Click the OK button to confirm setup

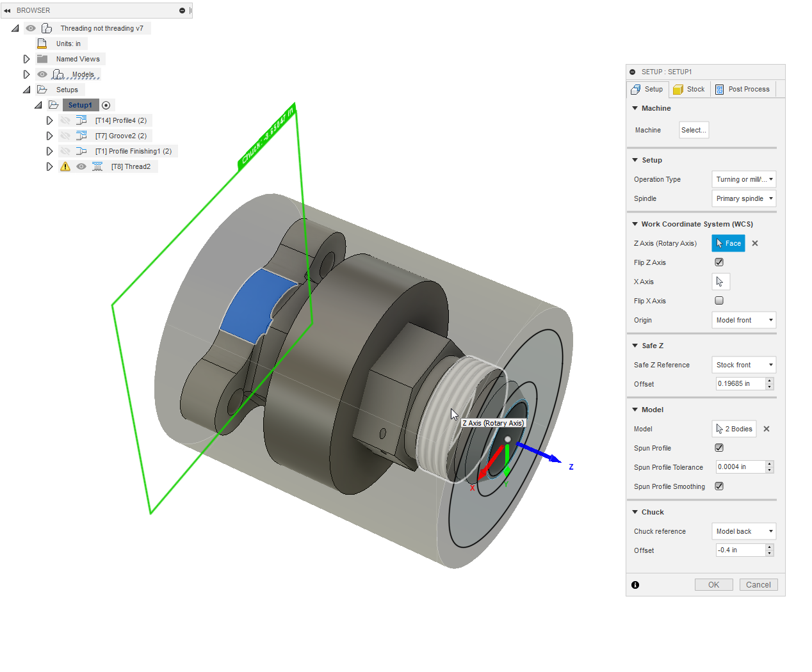click(x=713, y=584)
